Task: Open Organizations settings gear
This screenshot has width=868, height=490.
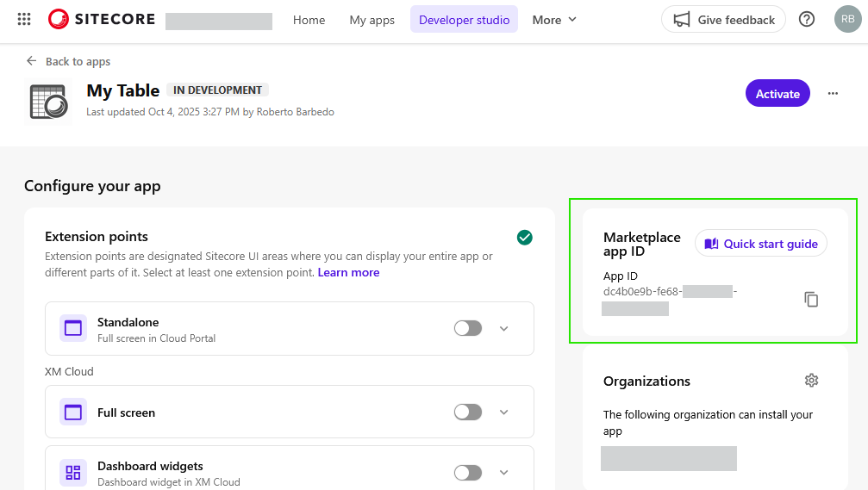Action: [x=811, y=381]
